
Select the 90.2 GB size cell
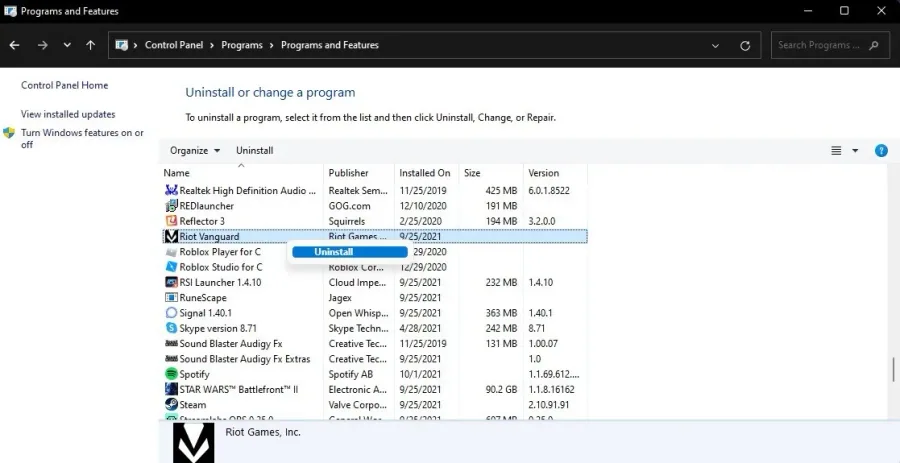tap(501, 390)
